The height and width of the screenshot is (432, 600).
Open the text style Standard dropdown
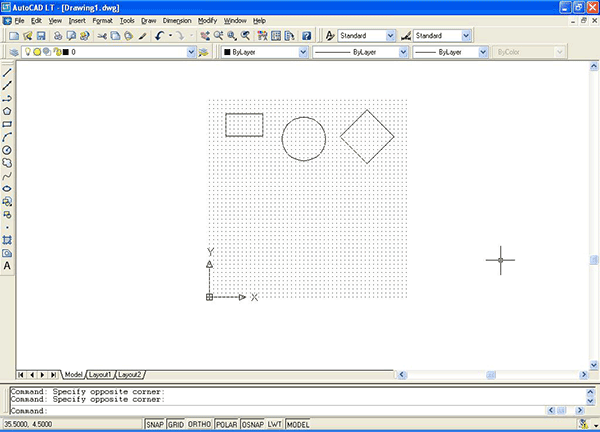pyautogui.click(x=390, y=36)
